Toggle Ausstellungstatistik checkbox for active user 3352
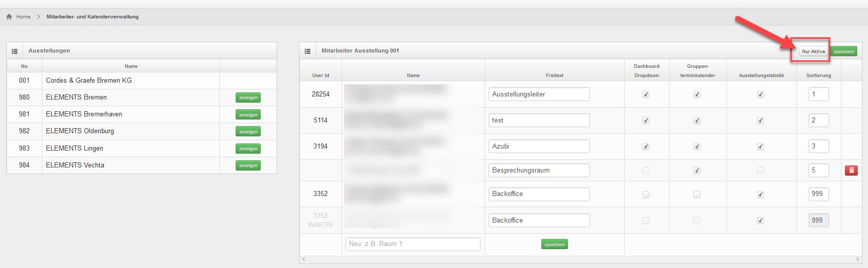 (x=761, y=194)
